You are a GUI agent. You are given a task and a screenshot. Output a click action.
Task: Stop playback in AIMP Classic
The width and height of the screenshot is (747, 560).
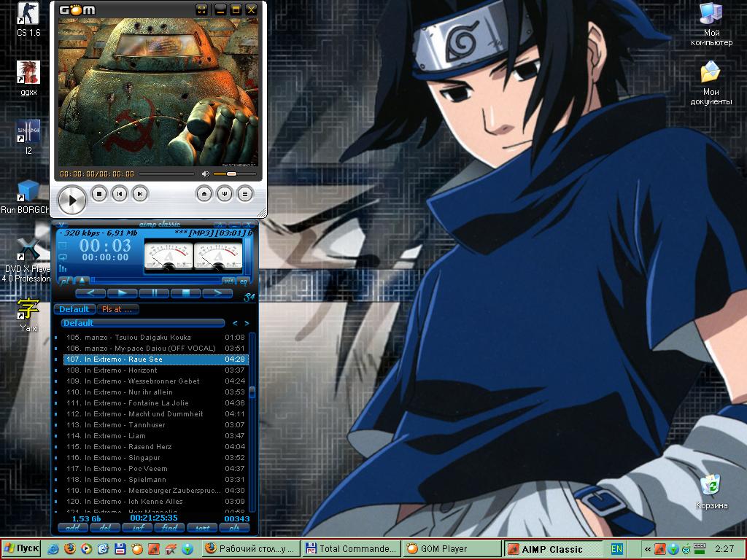[x=186, y=293]
